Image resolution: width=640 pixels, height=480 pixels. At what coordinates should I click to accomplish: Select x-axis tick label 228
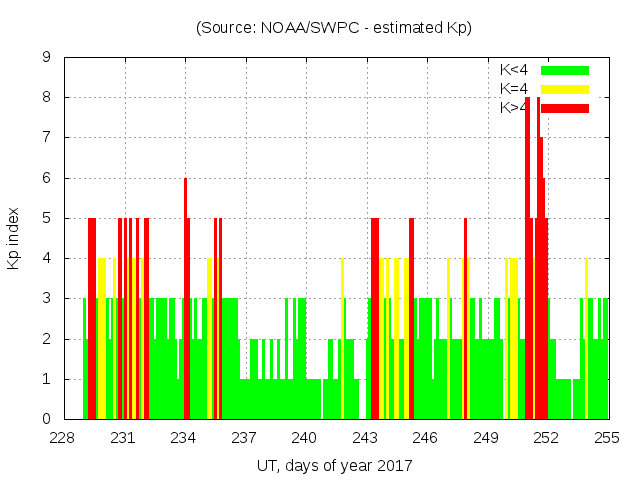64,437
